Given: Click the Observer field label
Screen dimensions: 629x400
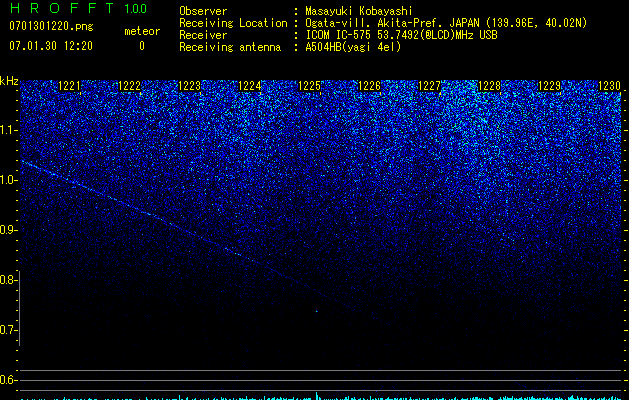Looking at the screenshot, I should [x=203, y=11].
